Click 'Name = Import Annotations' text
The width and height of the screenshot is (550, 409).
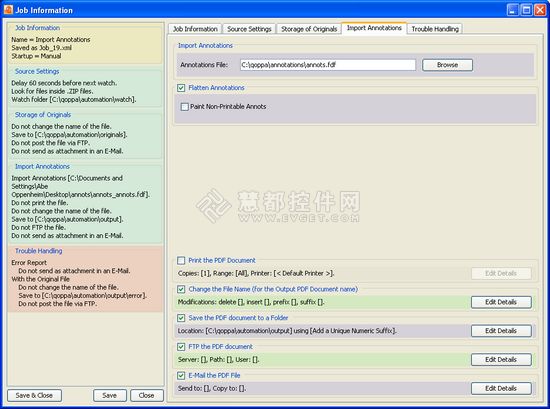pyautogui.click(x=51, y=40)
